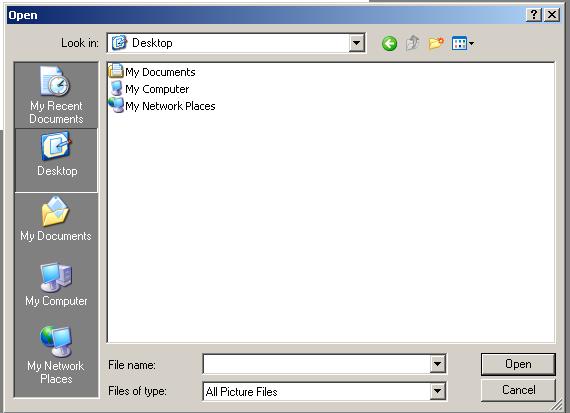Open My Computer in the places bar

coord(56,285)
